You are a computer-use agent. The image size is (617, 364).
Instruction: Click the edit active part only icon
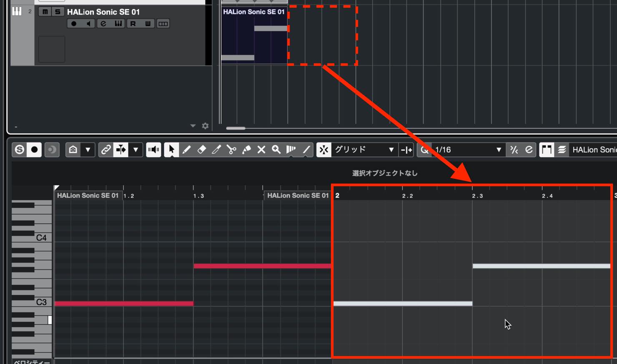[x=562, y=150]
